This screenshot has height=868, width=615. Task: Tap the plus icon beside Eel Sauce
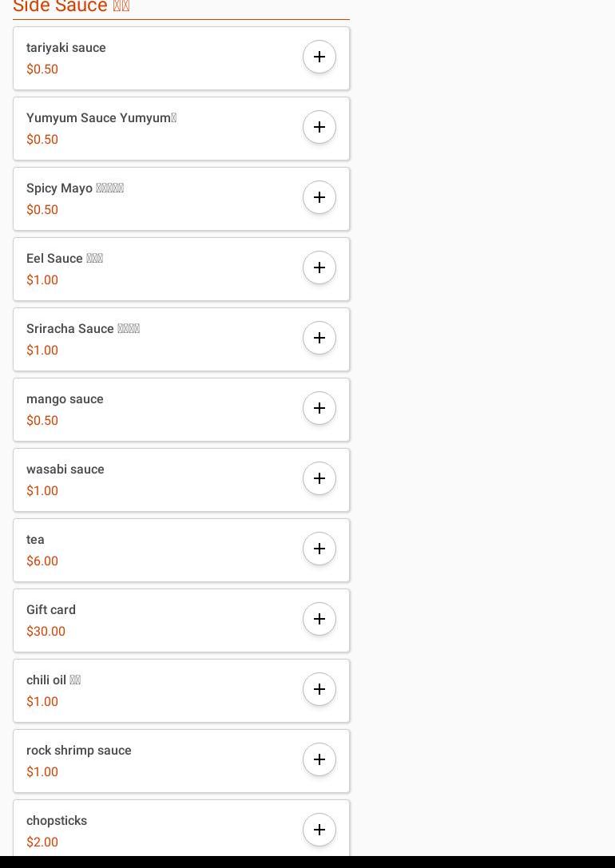pyautogui.click(x=319, y=268)
